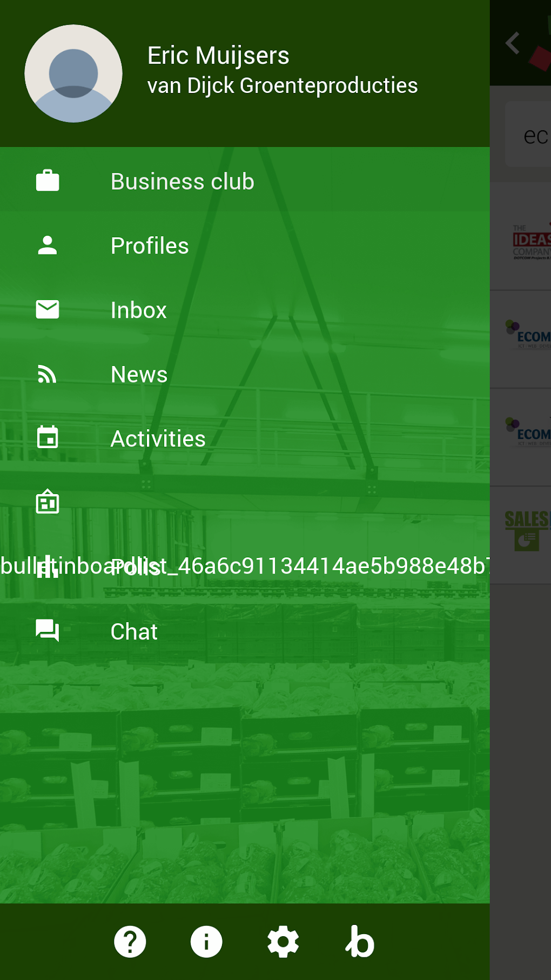Tap the bulletin board icon
Image resolution: width=551 pixels, height=980 pixels.
[48, 502]
